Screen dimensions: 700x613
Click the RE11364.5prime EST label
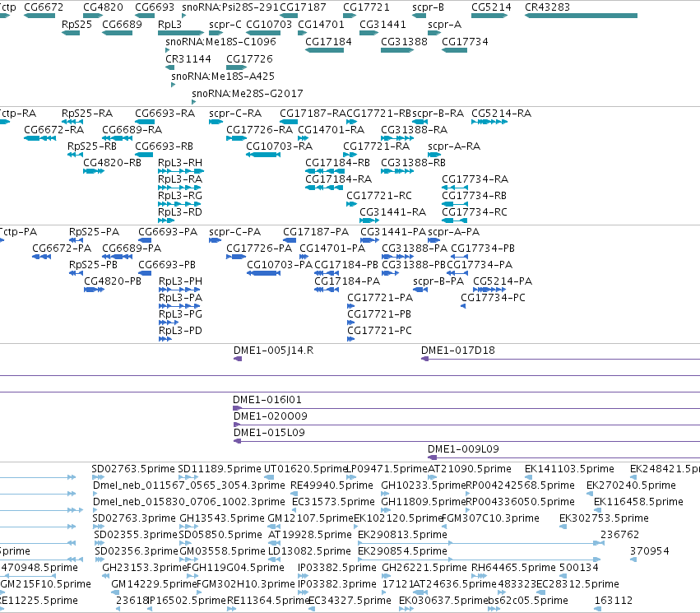(268, 600)
